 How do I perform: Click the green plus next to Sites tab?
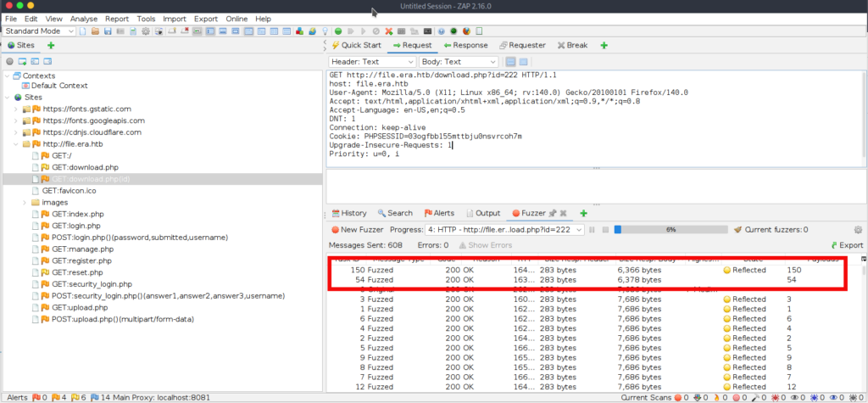coord(51,45)
